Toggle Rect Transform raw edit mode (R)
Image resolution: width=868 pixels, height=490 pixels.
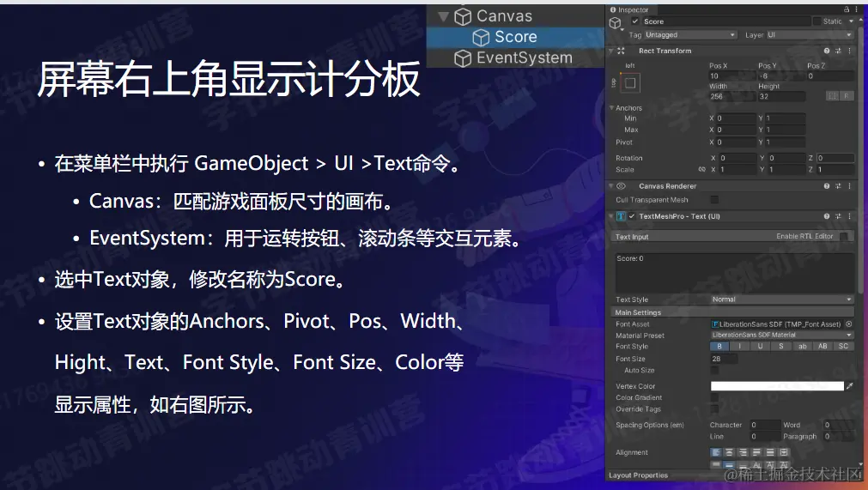click(847, 96)
